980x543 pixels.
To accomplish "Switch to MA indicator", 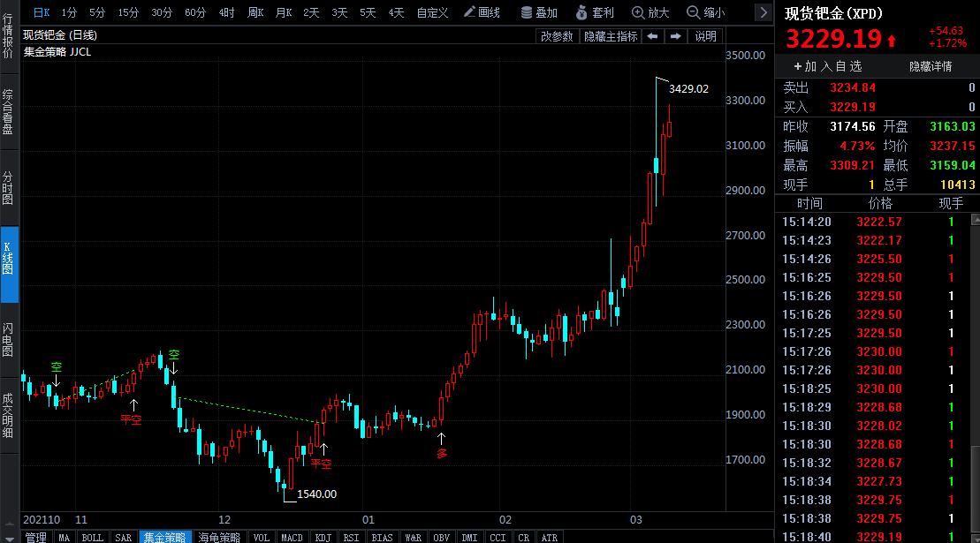I will (64, 538).
